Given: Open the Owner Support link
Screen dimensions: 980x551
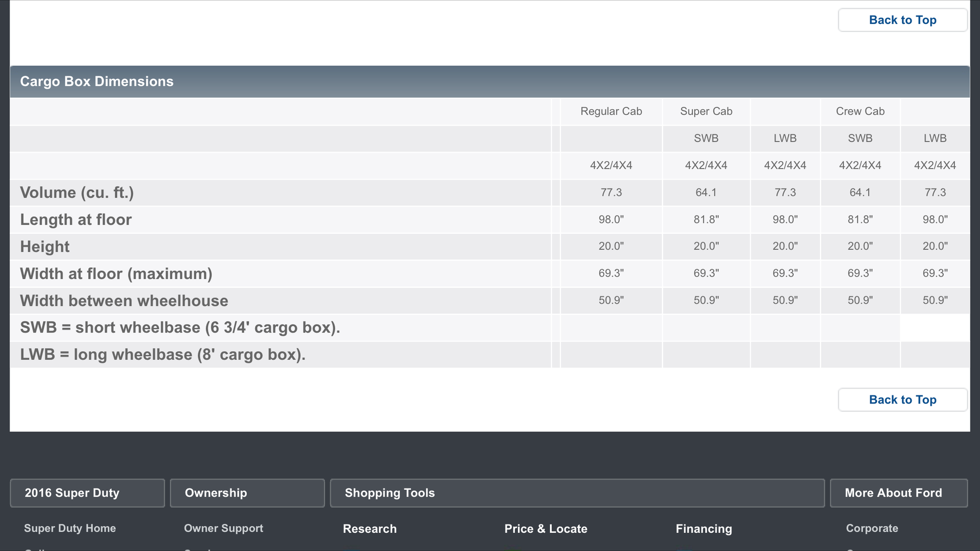Looking at the screenshot, I should [x=224, y=528].
